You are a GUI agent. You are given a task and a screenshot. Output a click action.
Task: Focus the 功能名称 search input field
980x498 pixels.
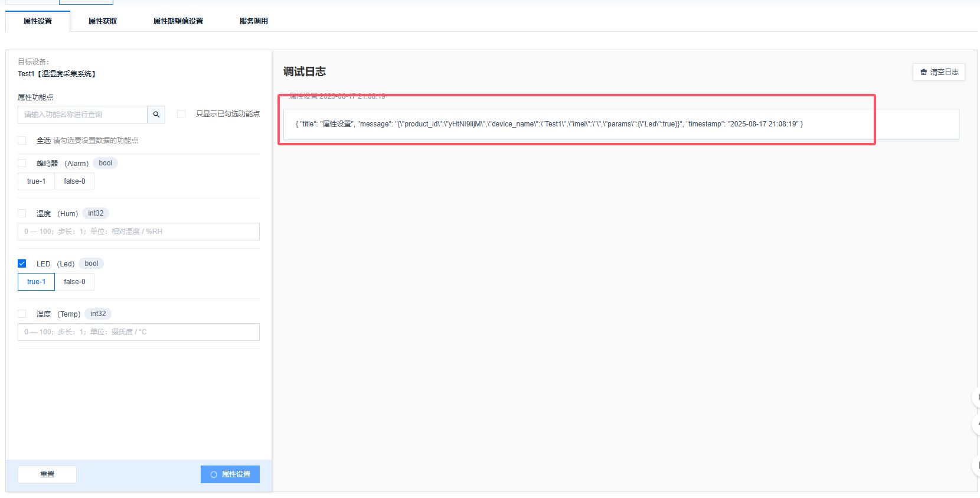[83, 115]
